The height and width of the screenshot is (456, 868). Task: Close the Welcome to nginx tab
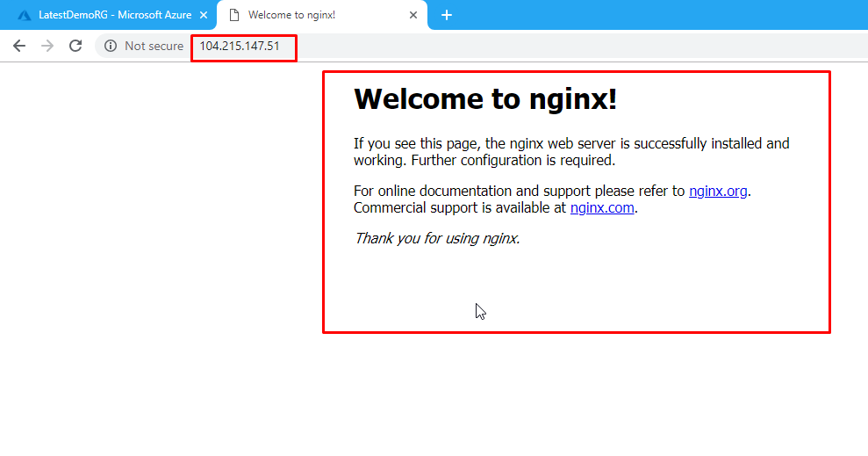tap(413, 15)
